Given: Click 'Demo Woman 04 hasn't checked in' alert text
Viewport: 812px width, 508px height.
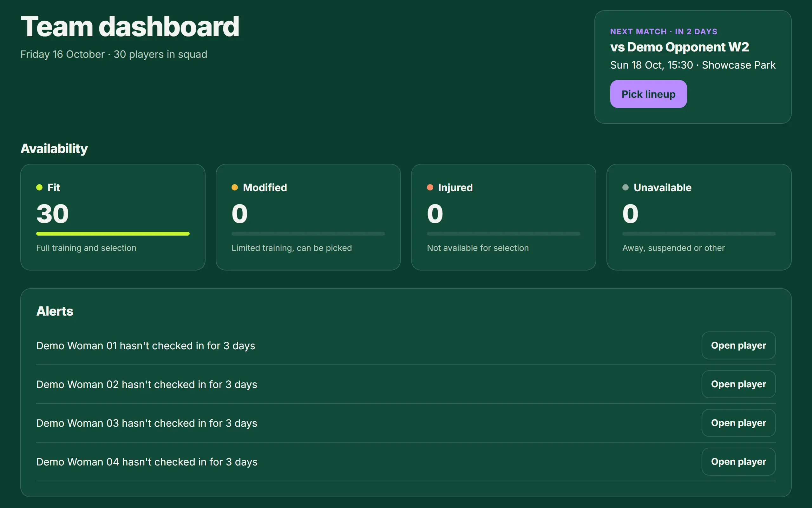Looking at the screenshot, I should tap(147, 462).
